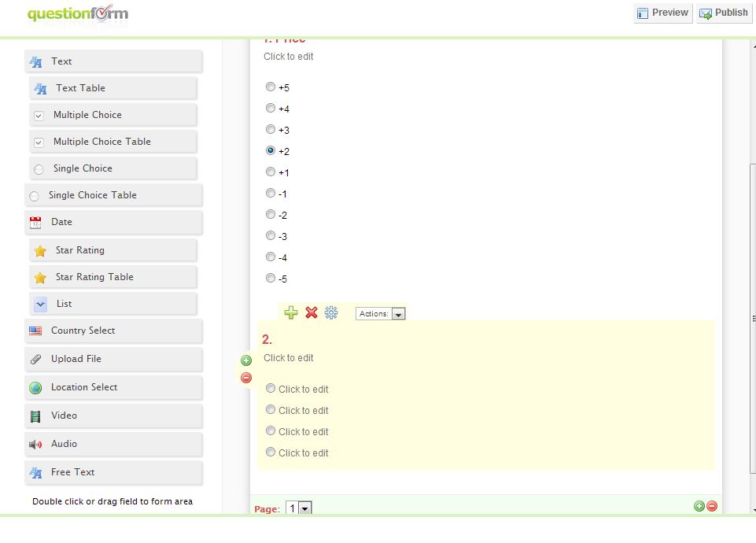
Task: Click the Preview button
Action: 662,13
